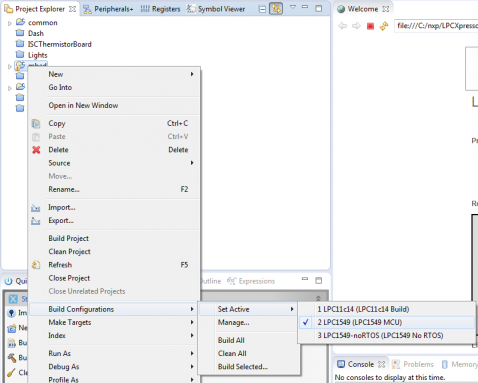Image resolution: width=478 pixels, height=383 pixels.
Task: Click the Link with Editor toggle icon
Action: [276, 9]
